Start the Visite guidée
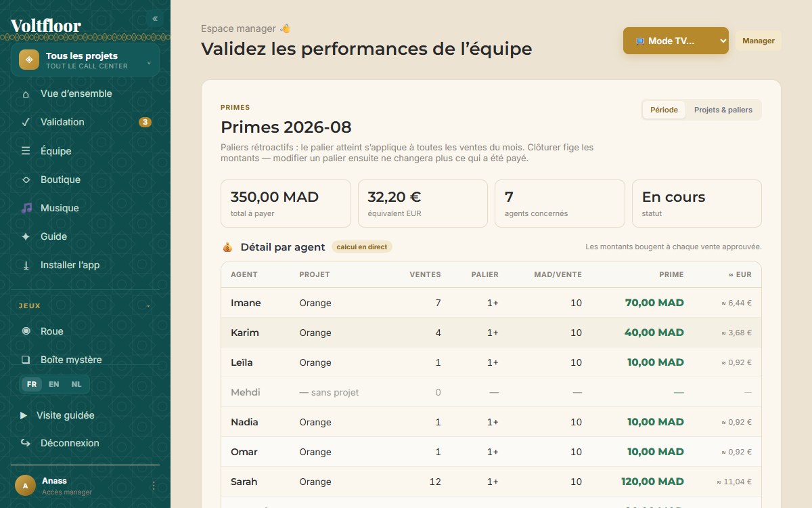 click(85, 415)
